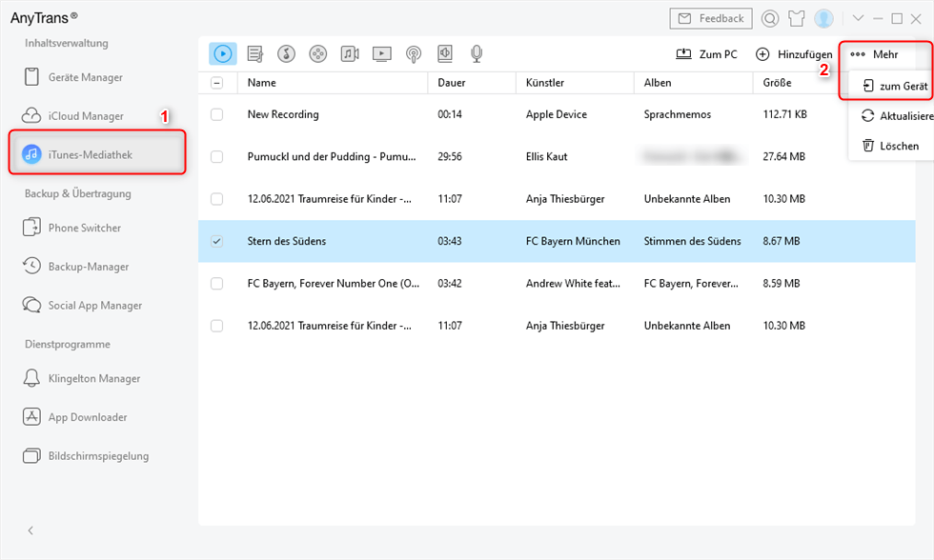
Task: Click size 112.71 KB cell
Action: click(784, 114)
